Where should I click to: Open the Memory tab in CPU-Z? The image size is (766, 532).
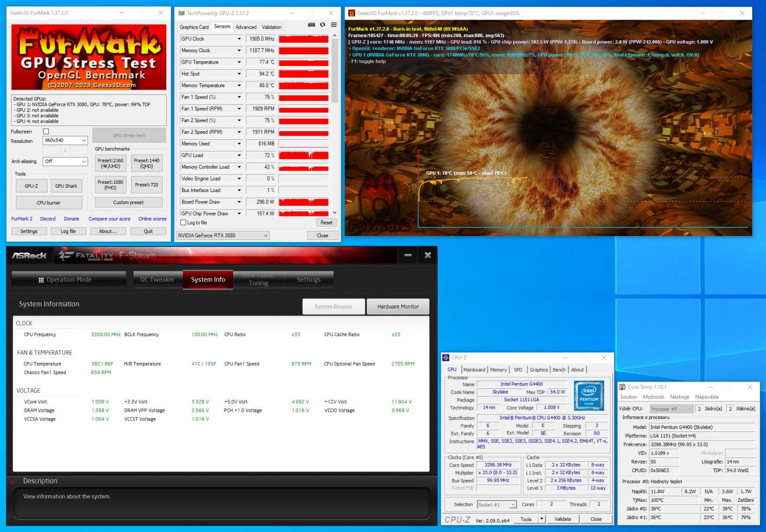pyautogui.click(x=498, y=370)
